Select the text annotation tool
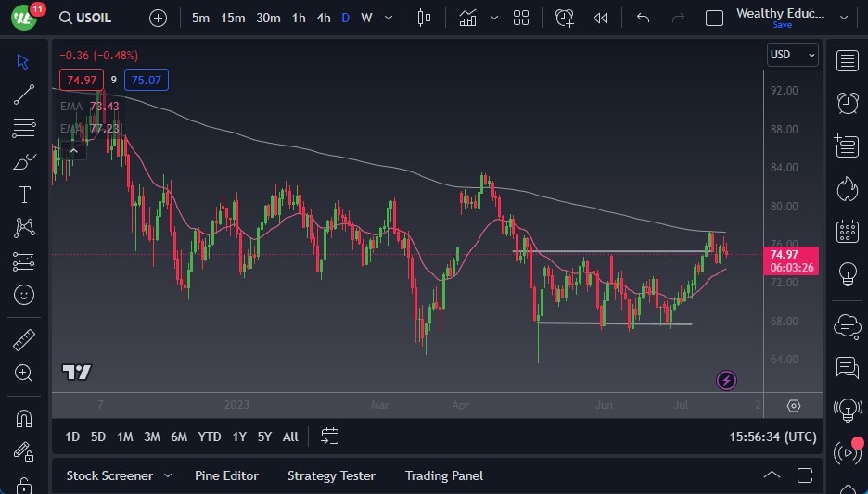The image size is (868, 494). coord(24,195)
